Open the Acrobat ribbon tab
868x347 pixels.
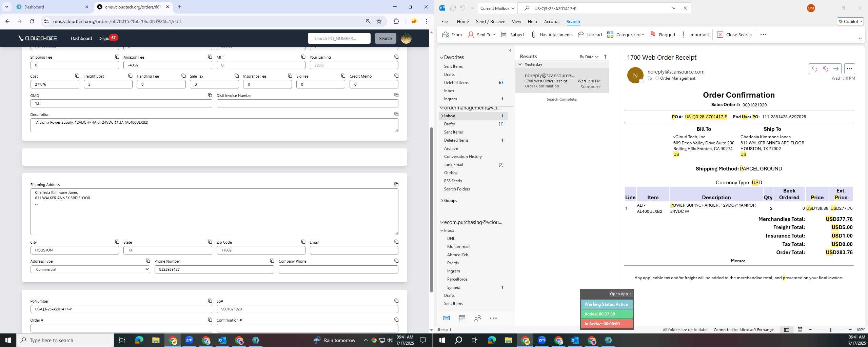click(552, 21)
